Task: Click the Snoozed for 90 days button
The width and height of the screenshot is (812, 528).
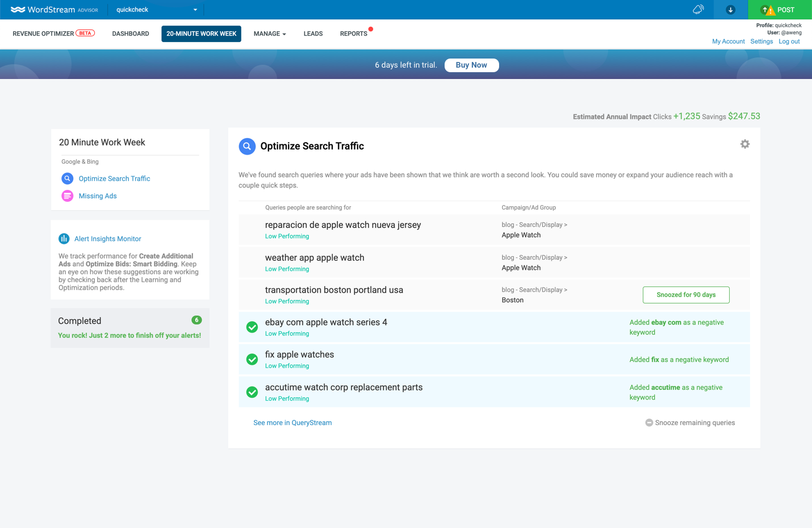Action: point(686,295)
